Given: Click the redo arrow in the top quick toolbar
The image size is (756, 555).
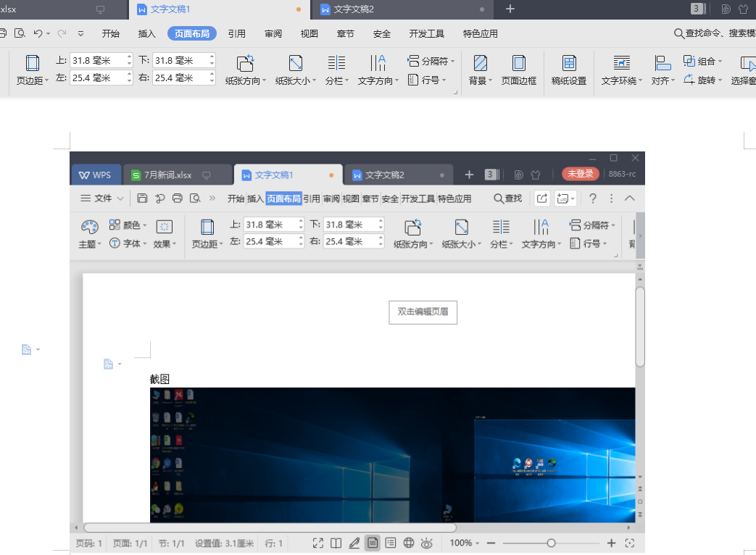Looking at the screenshot, I should 62,33.
